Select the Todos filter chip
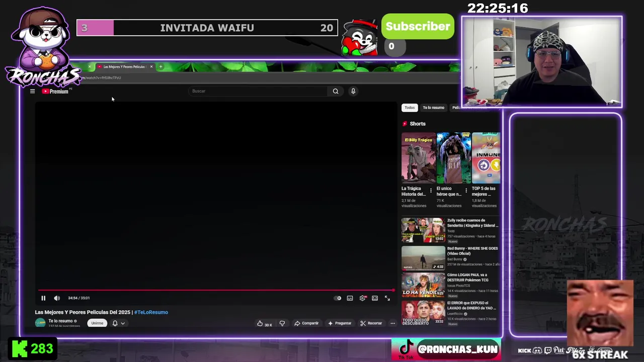644x362 pixels. (410, 108)
